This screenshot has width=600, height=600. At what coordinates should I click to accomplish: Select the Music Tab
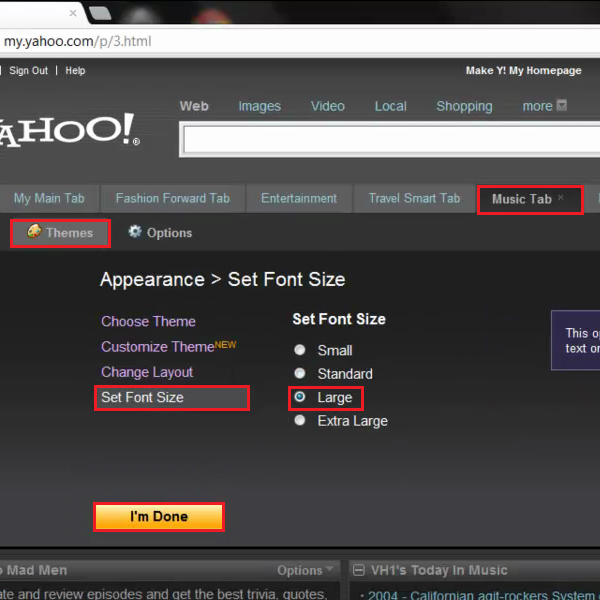[522, 199]
